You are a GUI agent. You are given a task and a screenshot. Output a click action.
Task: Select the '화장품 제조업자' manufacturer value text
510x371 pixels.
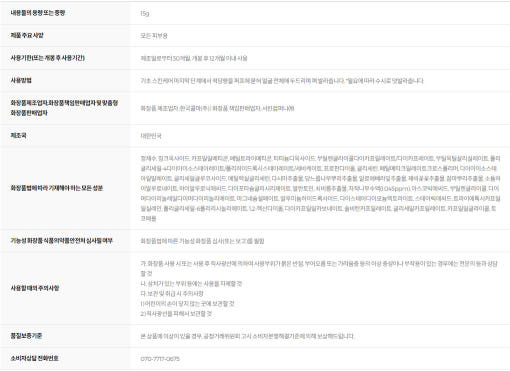point(217,108)
